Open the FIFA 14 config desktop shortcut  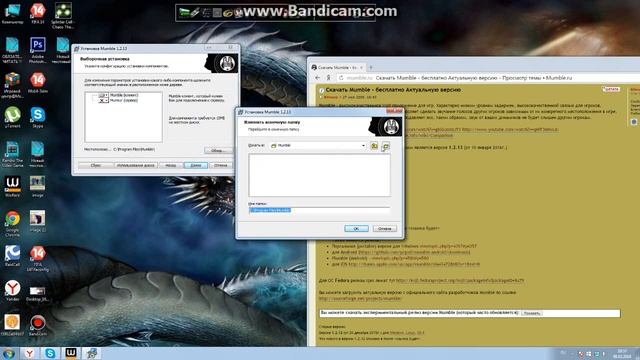pos(38,258)
